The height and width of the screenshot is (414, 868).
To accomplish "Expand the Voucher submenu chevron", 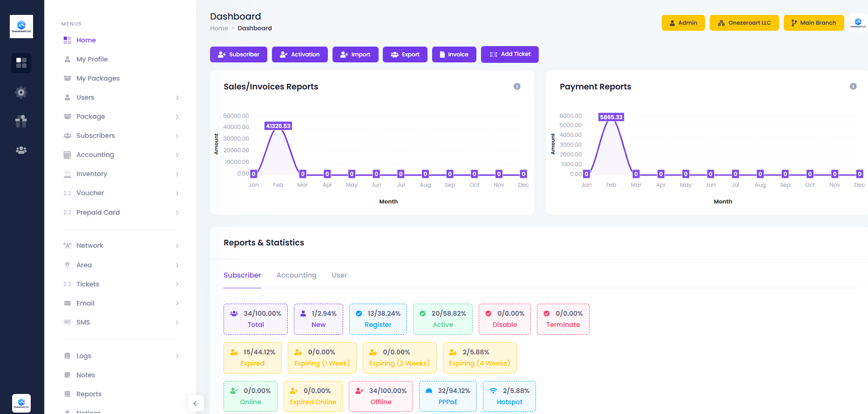I will pyautogui.click(x=177, y=193).
